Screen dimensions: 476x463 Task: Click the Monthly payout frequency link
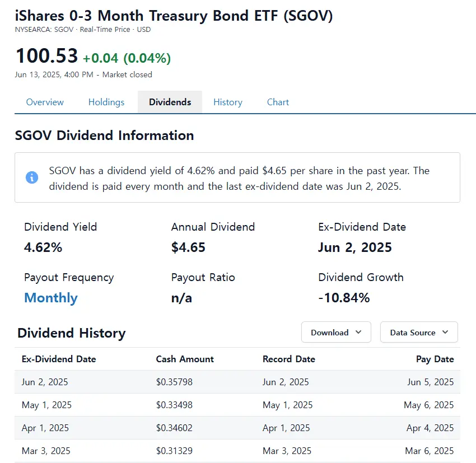(x=51, y=298)
